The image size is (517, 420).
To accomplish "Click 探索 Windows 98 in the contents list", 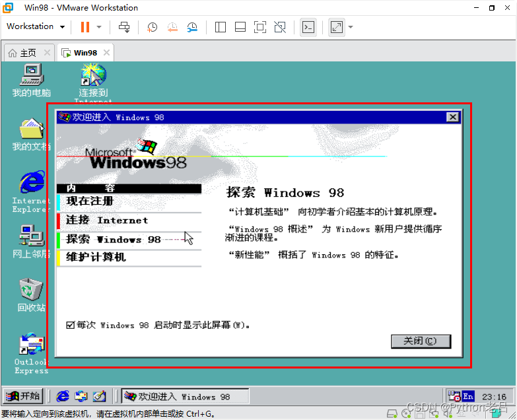I will coord(129,240).
